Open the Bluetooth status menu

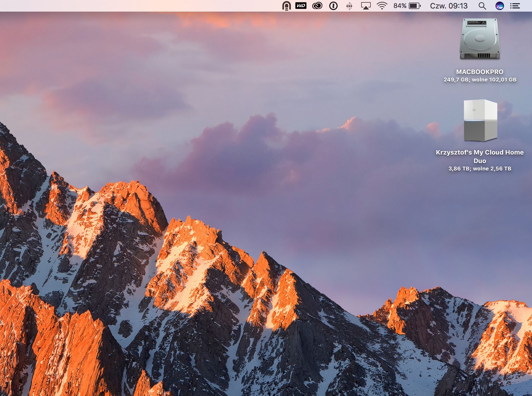point(349,6)
